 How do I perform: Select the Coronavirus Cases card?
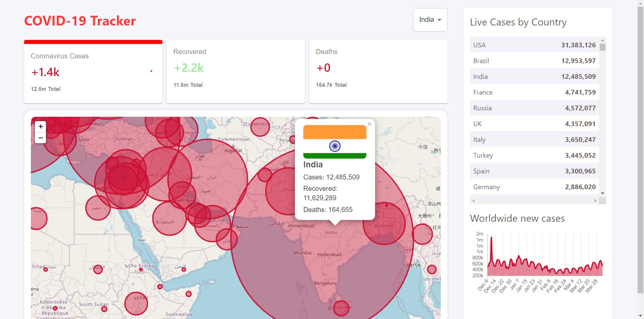tap(93, 72)
